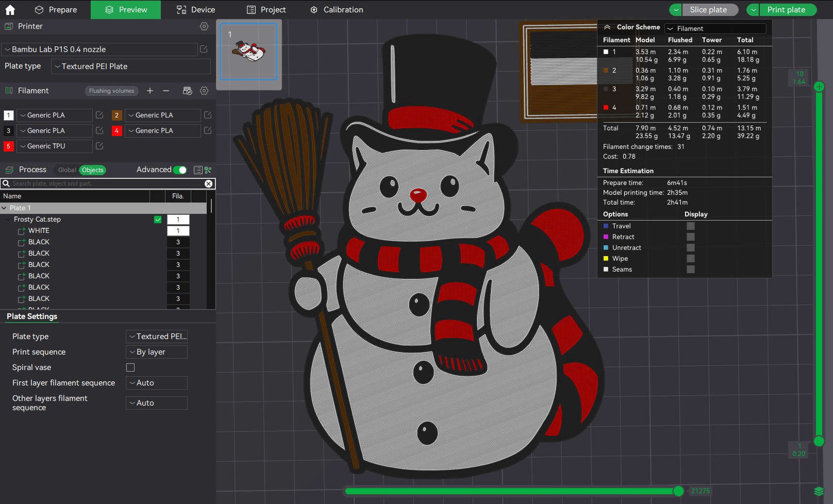The image size is (833, 504).
Task: Edit filament 2 Generic PLA preset
Action: 208,115
